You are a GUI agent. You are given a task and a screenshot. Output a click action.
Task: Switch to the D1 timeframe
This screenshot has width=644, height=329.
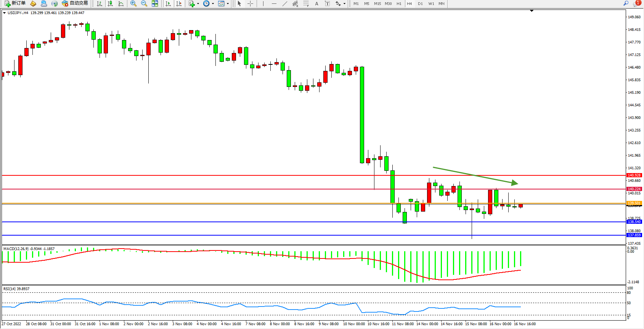(x=420, y=3)
